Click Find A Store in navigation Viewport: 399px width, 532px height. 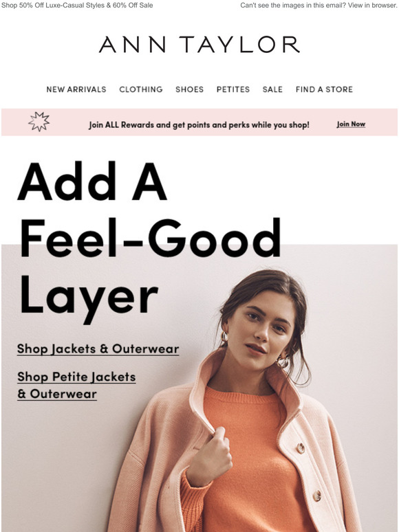pos(324,89)
